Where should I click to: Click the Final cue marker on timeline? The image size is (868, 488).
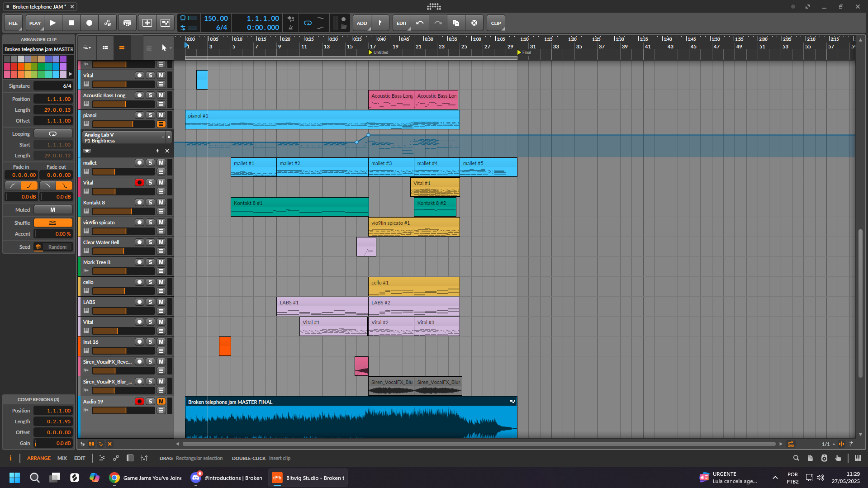click(525, 52)
